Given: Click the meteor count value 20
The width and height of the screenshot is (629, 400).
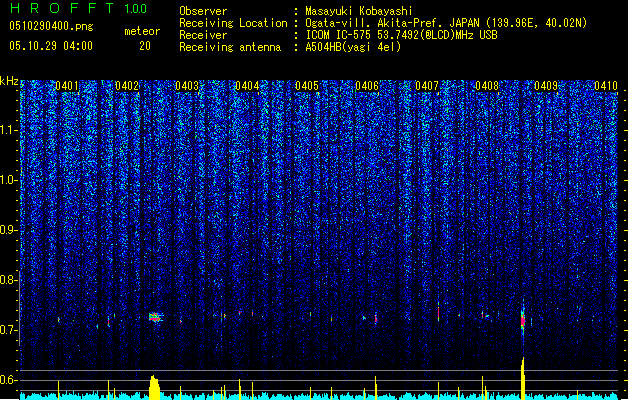Looking at the screenshot, I should 145,46.
